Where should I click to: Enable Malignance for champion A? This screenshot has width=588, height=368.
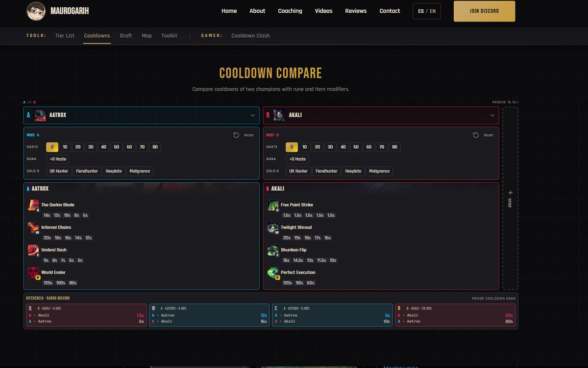[140, 171]
